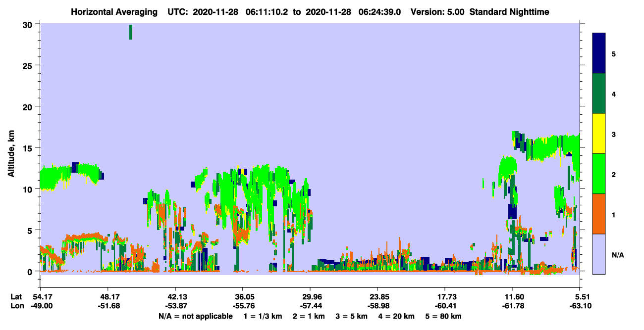The height and width of the screenshot is (330, 644).
Task: Click the 'Altitude, km' axis label
Action: 11,155
